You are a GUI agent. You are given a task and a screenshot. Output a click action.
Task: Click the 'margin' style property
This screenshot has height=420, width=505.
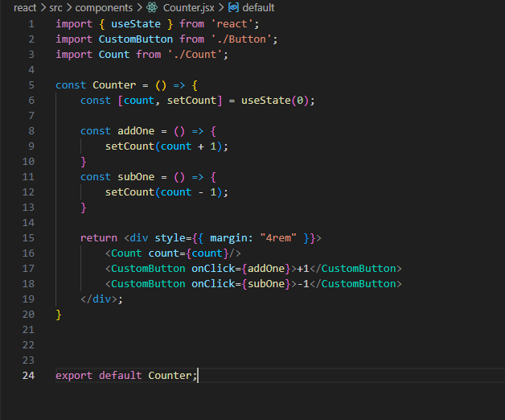click(x=228, y=238)
